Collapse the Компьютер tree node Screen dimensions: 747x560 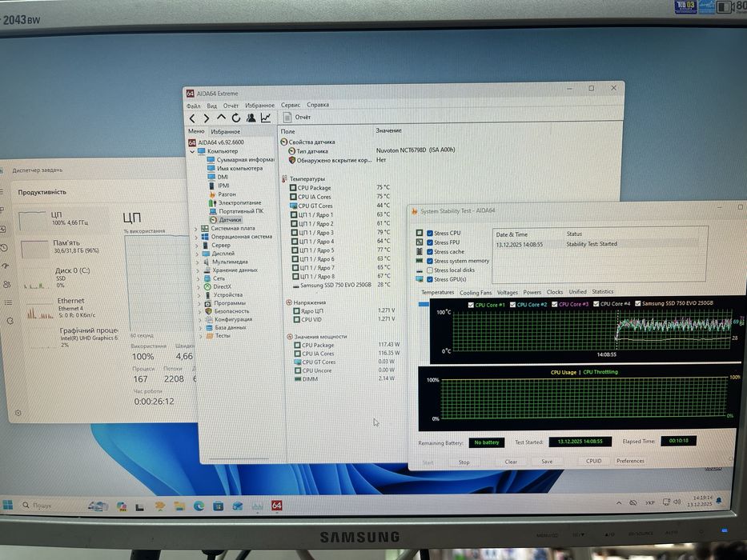coord(192,151)
